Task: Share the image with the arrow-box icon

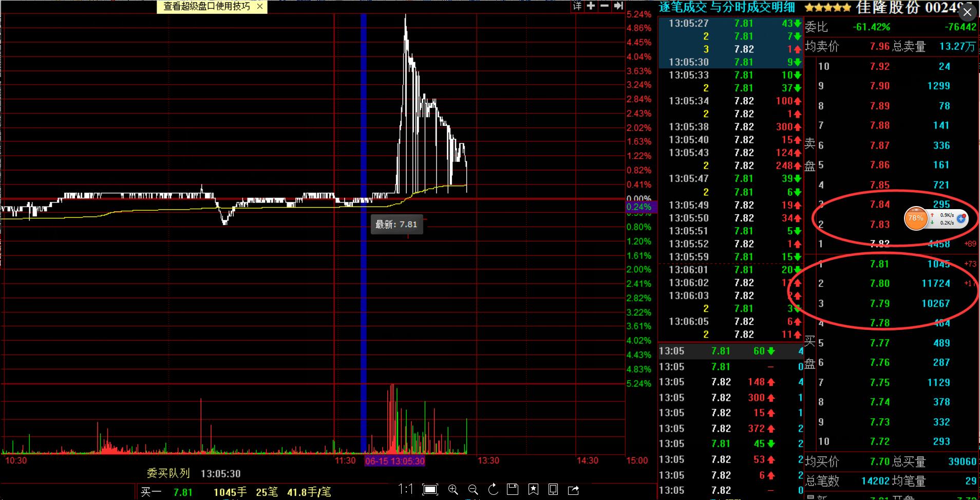Action: [573, 489]
